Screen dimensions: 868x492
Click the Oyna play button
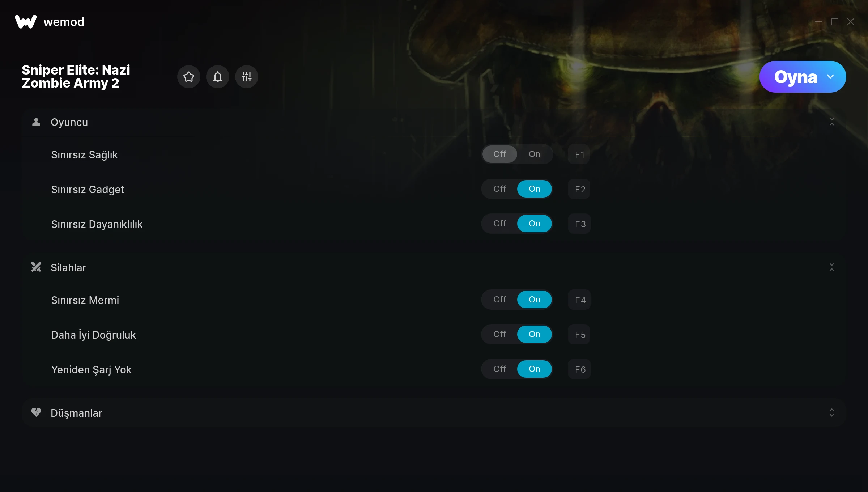coord(796,77)
